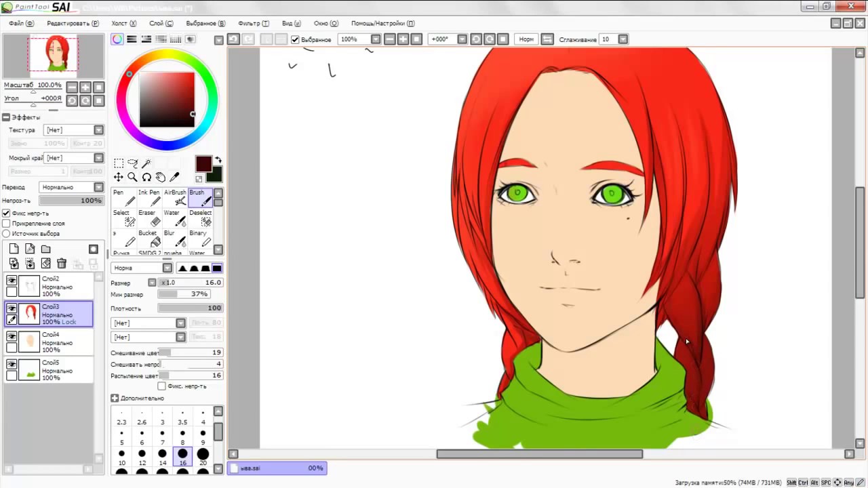The image size is (868, 488).
Task: Expand the Дополнительно section
Action: point(115,398)
